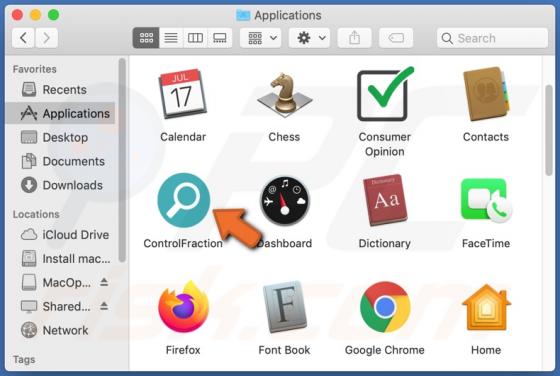Eject the Shared... volume

[x=104, y=306]
